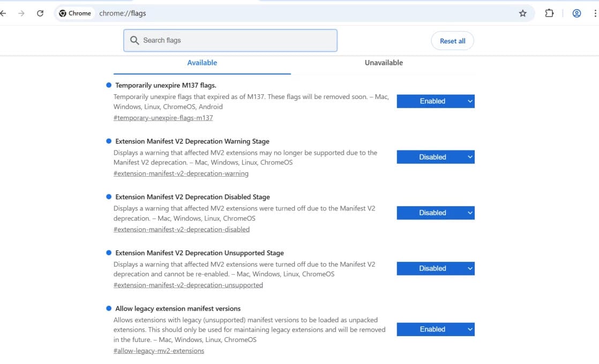The height and width of the screenshot is (364, 599).
Task: Click the Chrome site info chip
Action: coord(75,13)
